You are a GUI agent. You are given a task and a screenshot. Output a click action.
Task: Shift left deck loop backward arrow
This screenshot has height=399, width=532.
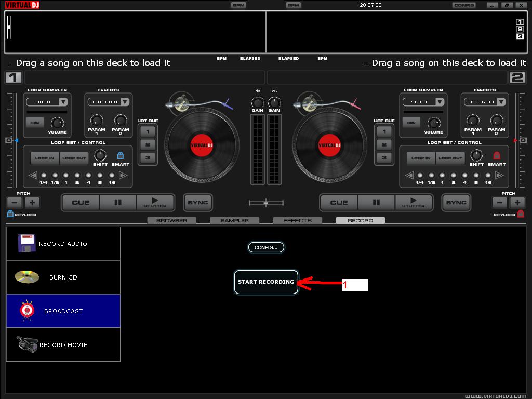(x=33, y=175)
